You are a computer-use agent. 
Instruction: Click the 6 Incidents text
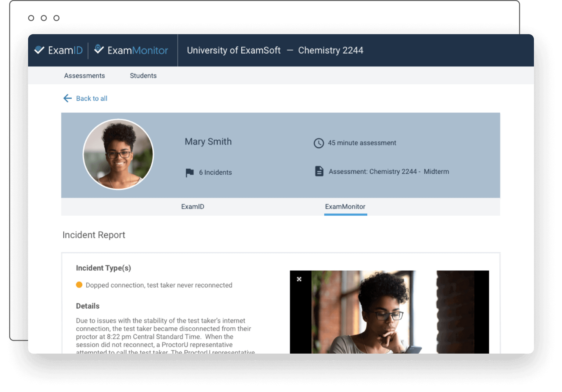(x=215, y=173)
